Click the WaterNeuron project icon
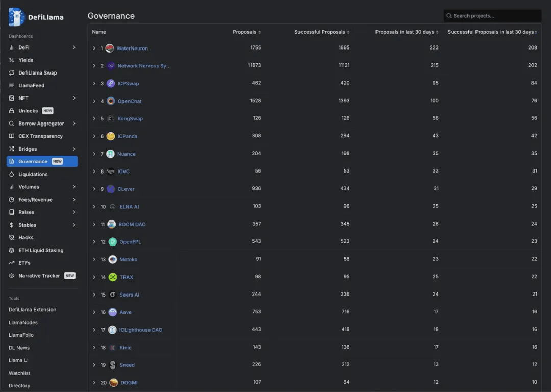551x392 pixels. click(110, 48)
